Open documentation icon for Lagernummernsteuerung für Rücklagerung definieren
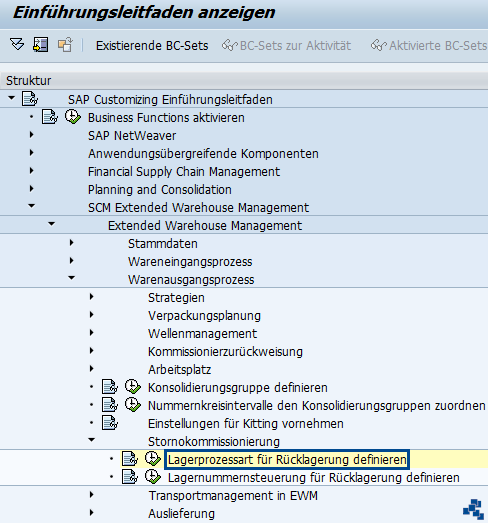The width and height of the screenshot is (488, 523). 130,477
